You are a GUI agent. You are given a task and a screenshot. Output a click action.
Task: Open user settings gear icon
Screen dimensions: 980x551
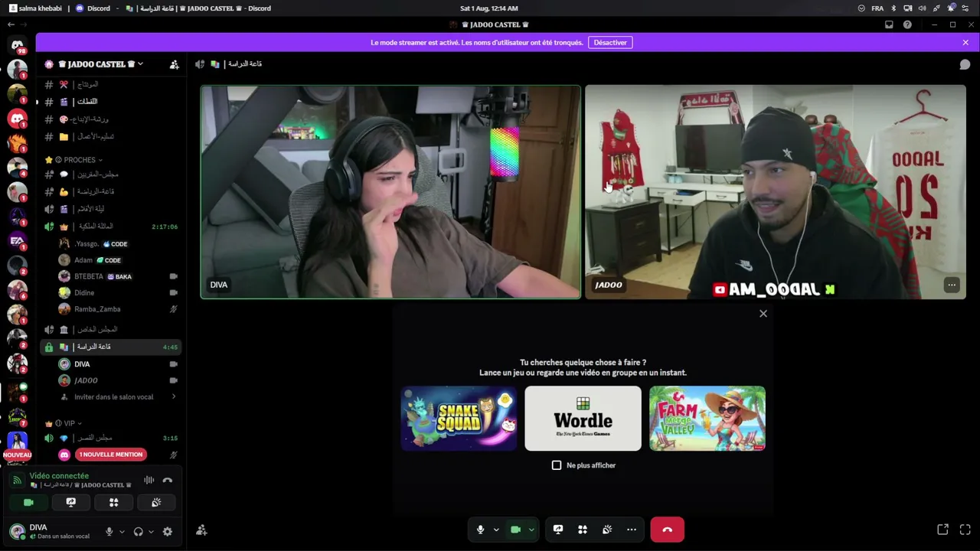(x=168, y=531)
